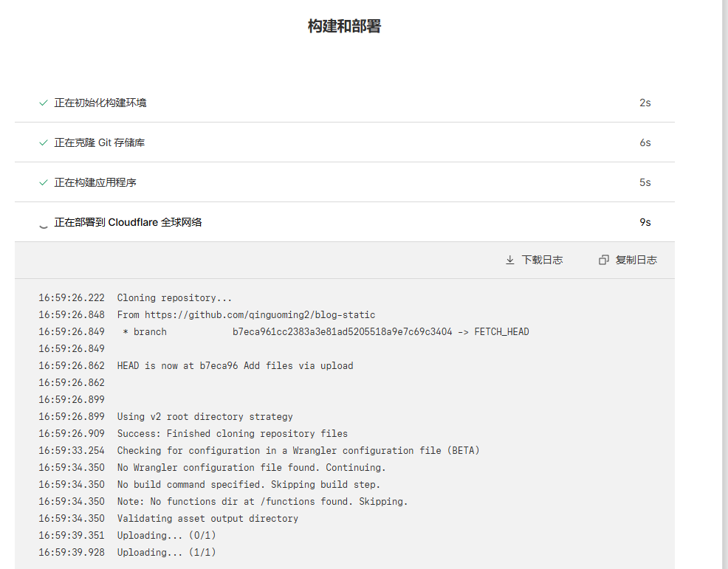
Task: Click the checkmark beside 正在构建应用程序
Action: (x=43, y=182)
